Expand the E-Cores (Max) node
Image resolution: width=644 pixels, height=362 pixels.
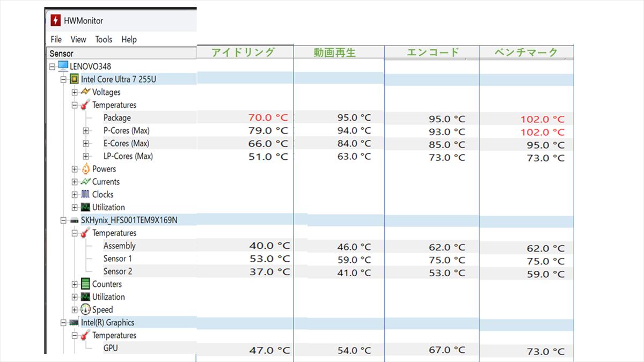coord(86,144)
